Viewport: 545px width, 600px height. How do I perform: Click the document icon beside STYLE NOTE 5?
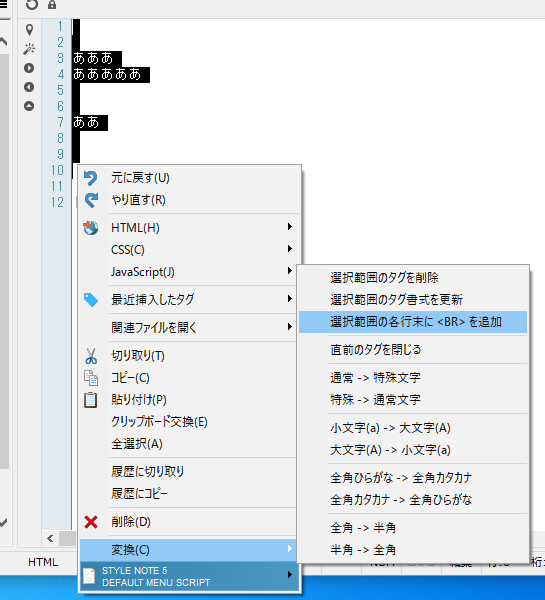coord(89,576)
